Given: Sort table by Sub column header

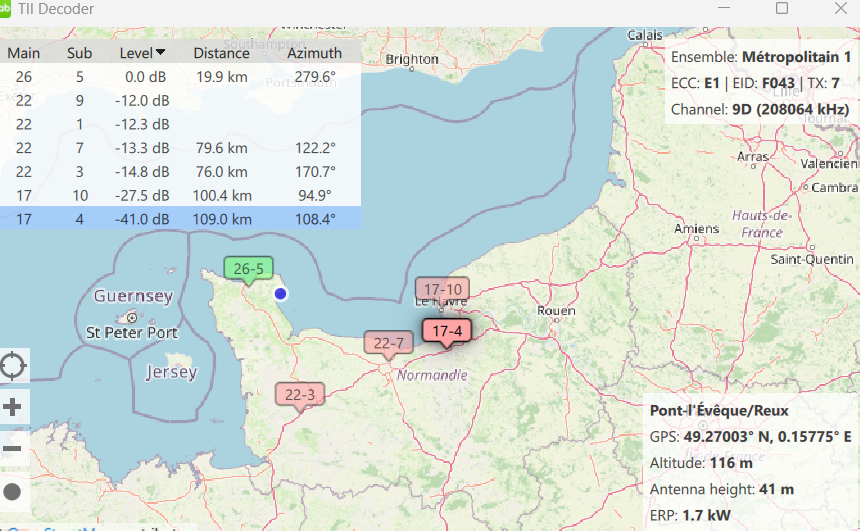Looking at the screenshot, I should (80, 53).
